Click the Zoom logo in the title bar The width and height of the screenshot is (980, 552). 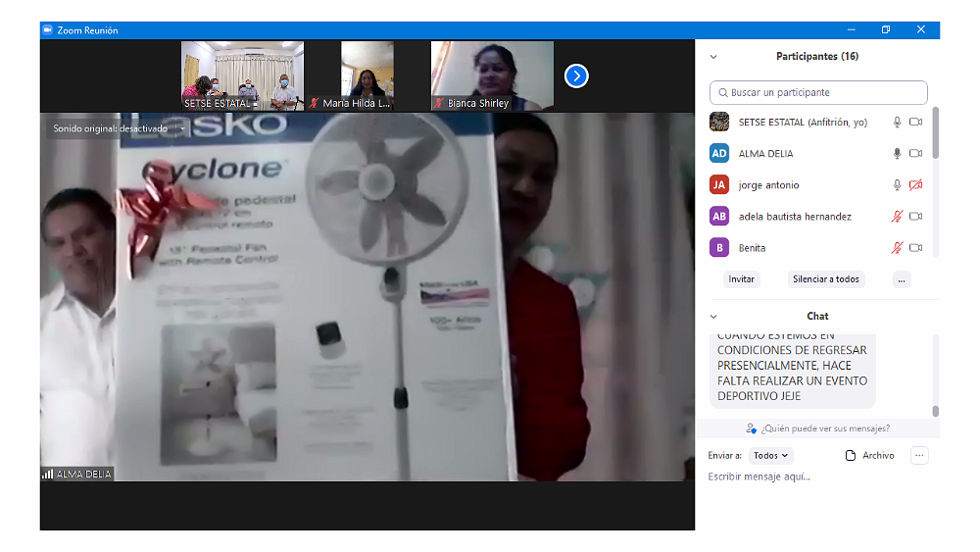(x=47, y=30)
